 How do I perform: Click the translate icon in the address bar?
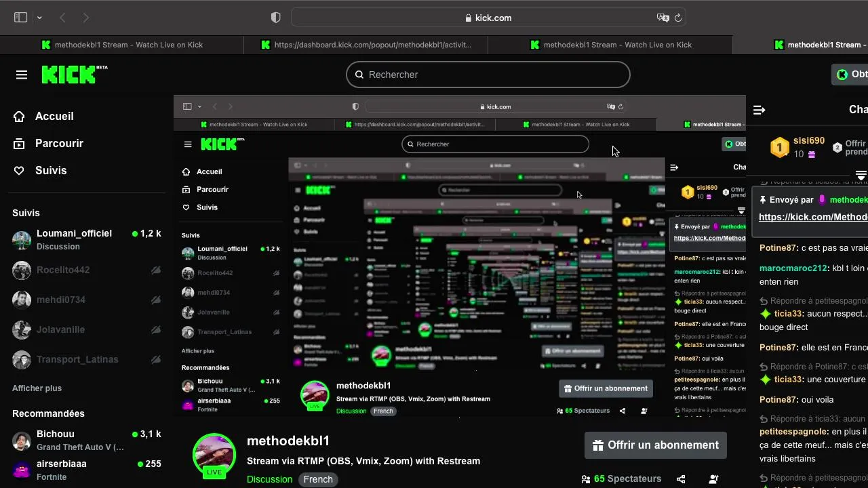pos(663,18)
